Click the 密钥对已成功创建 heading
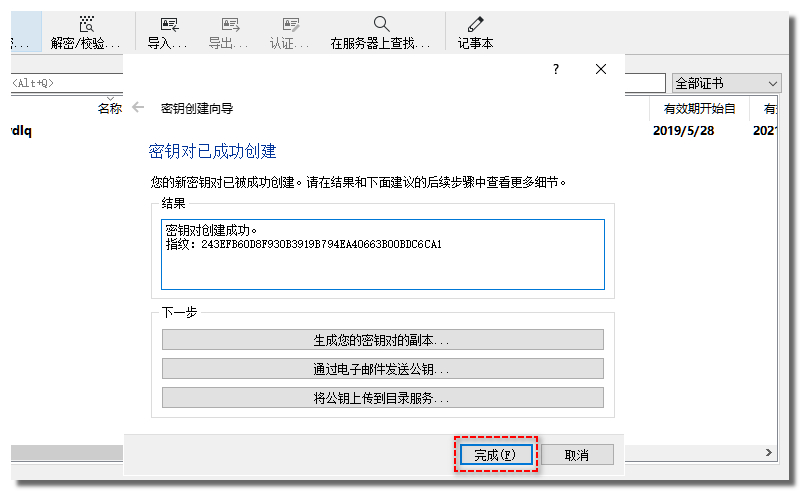Image resolution: width=800 pixels, height=491 pixels. (212, 151)
